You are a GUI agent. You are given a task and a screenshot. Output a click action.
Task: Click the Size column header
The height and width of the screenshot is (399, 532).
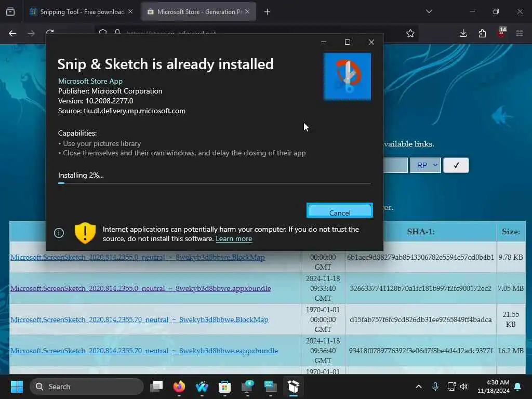[511, 232]
